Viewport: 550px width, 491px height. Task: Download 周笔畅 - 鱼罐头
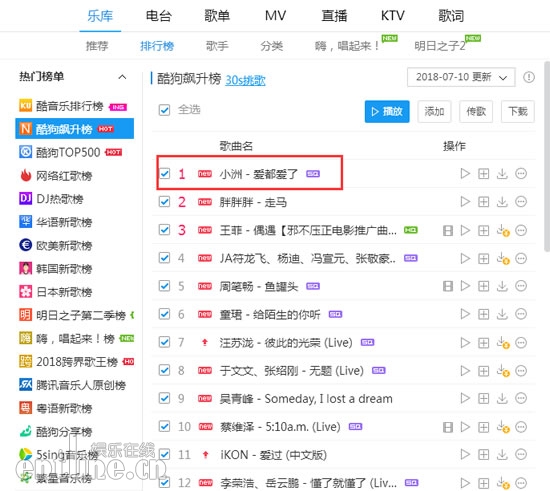[x=502, y=286]
